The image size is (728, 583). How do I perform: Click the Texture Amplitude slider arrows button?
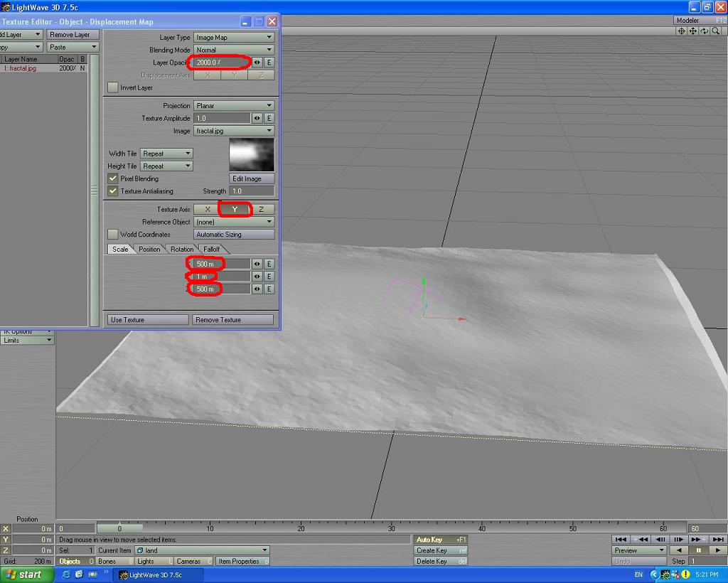tap(257, 118)
